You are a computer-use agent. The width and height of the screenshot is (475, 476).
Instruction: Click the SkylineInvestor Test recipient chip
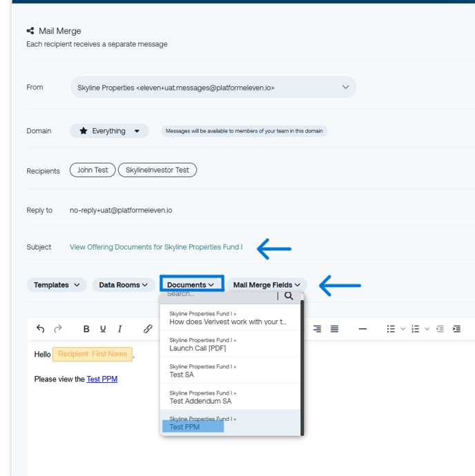[157, 170]
